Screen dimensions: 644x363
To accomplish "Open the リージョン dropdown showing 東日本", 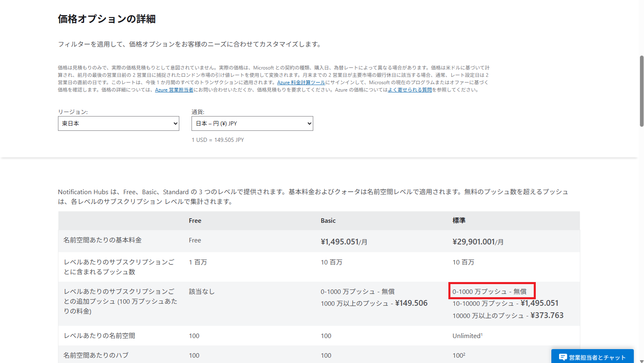I will [x=118, y=123].
